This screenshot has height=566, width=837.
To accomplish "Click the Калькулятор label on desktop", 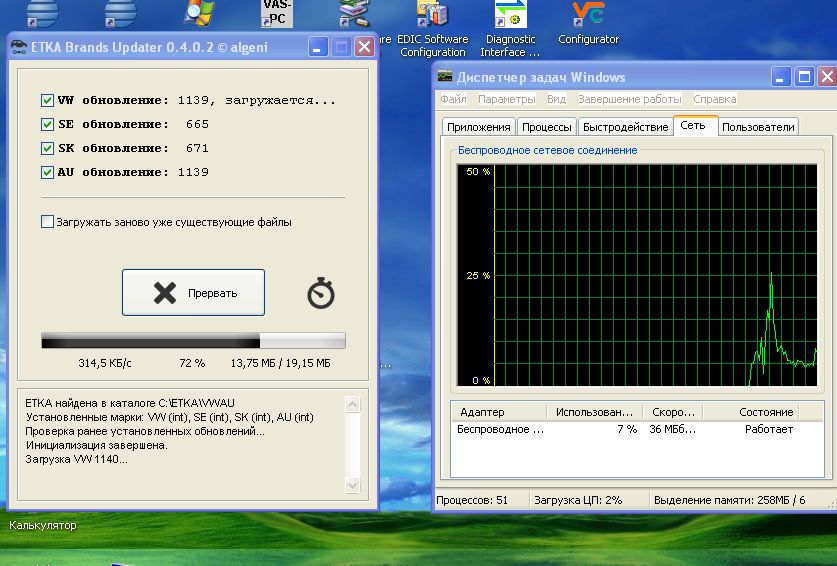I will [x=43, y=525].
